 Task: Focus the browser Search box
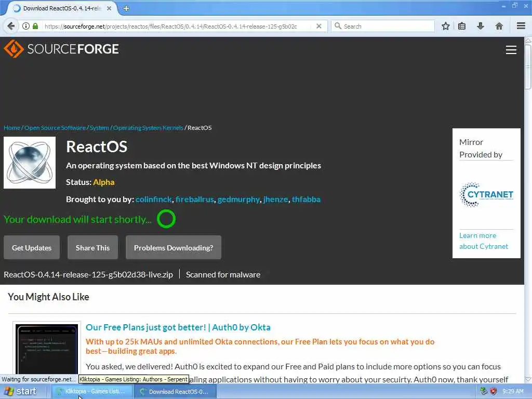383,26
